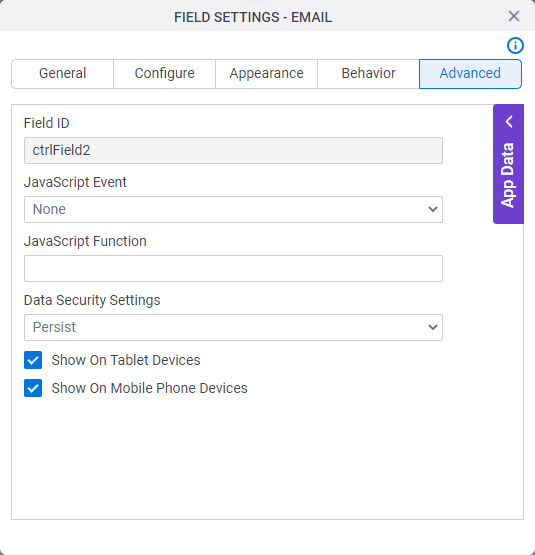Open the JavaScript Event dropdown
535x555 pixels.
click(x=233, y=210)
